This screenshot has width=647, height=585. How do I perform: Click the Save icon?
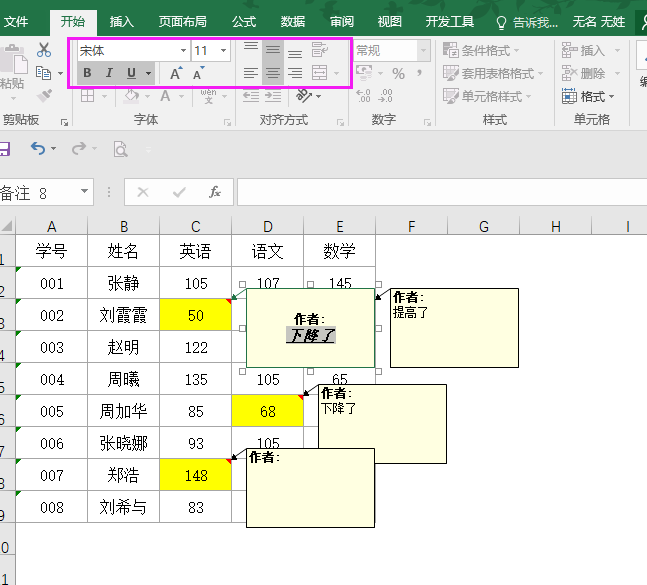pos(4,149)
